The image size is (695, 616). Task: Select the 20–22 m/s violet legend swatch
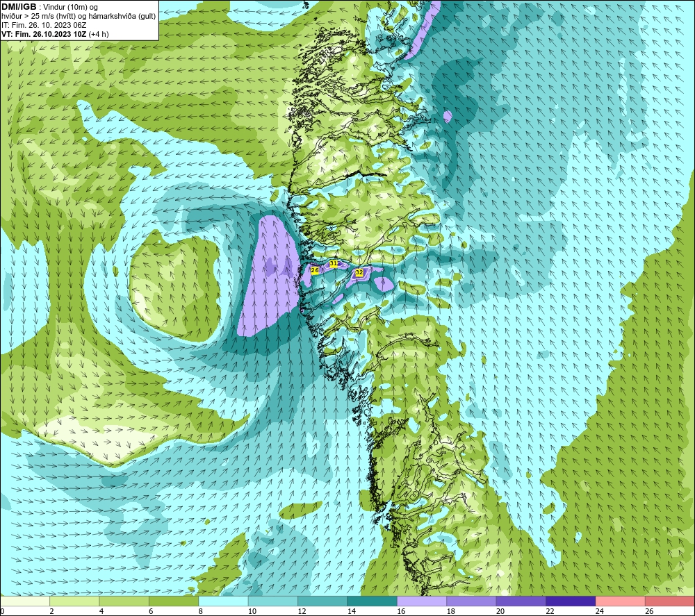(521, 601)
